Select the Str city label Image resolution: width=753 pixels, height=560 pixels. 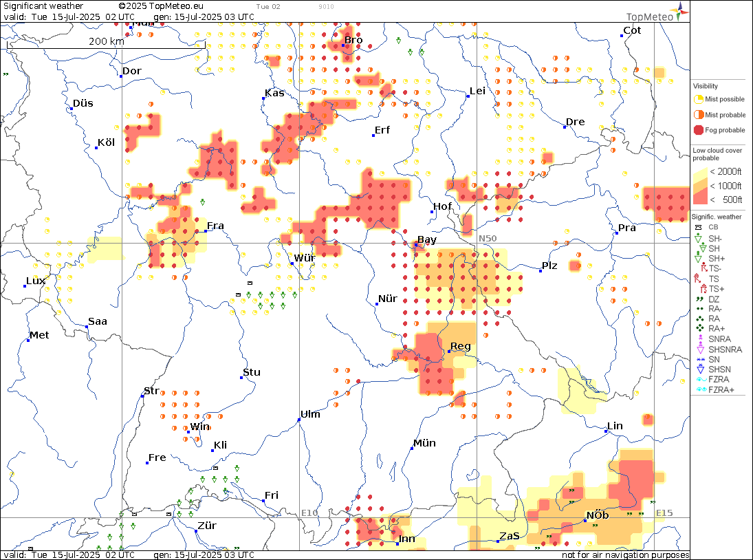tap(152, 391)
